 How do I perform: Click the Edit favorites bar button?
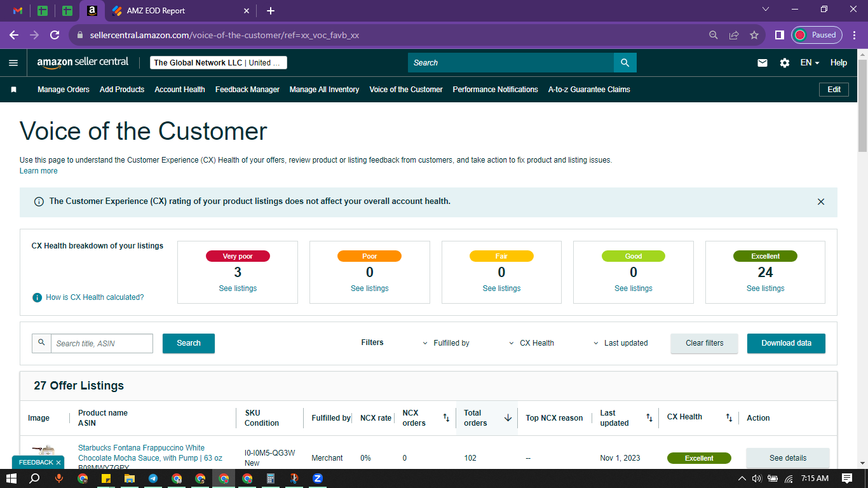pos(834,90)
